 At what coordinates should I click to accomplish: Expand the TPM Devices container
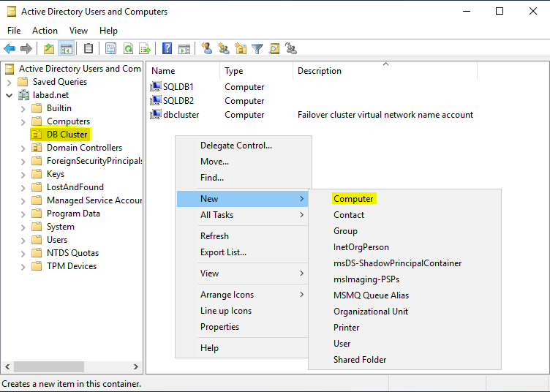pos(23,267)
